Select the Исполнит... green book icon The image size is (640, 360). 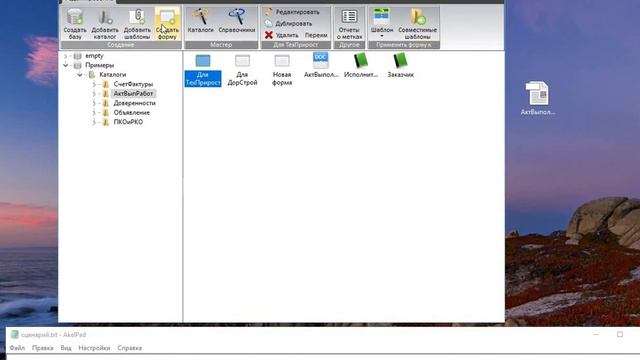361,65
